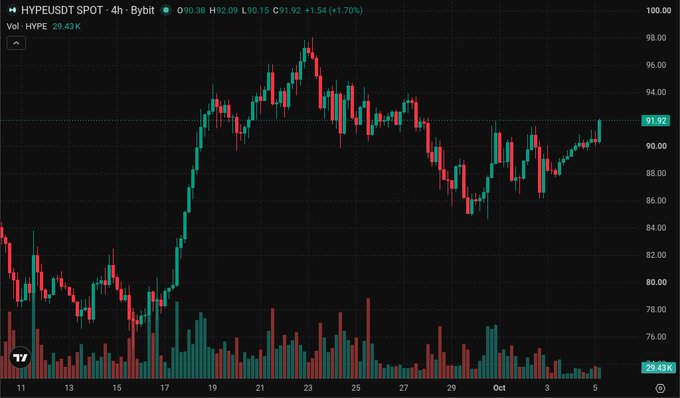Click date label 23 on time axis

click(307, 388)
